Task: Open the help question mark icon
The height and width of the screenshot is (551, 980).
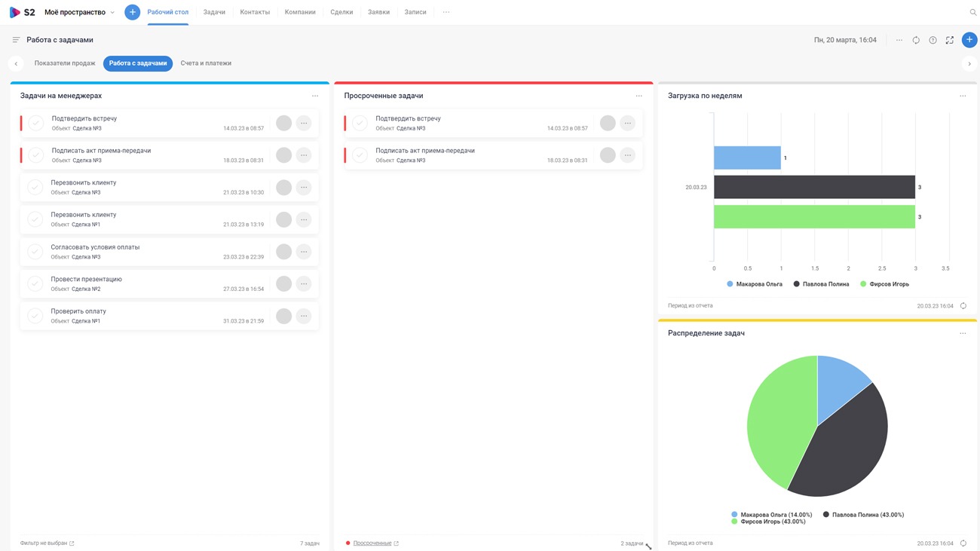Action: click(x=933, y=40)
